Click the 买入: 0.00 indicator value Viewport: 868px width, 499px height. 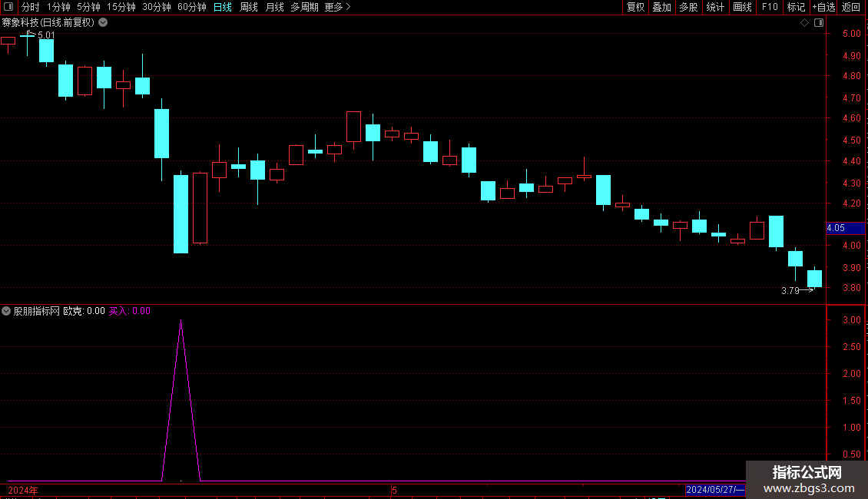point(130,311)
